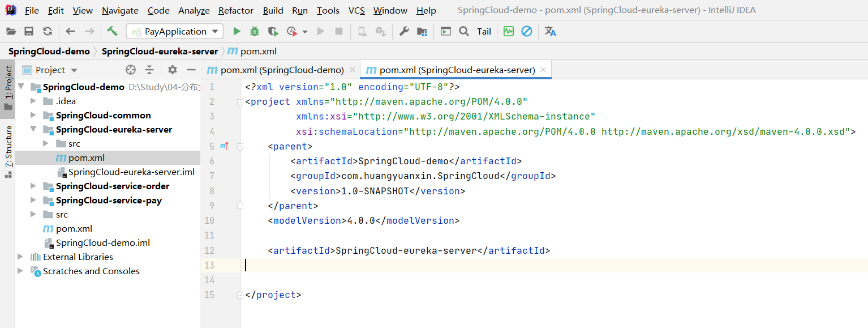Viewport: 868px width, 328px height.
Task: Click the Tail toolbar button
Action: 484,32
